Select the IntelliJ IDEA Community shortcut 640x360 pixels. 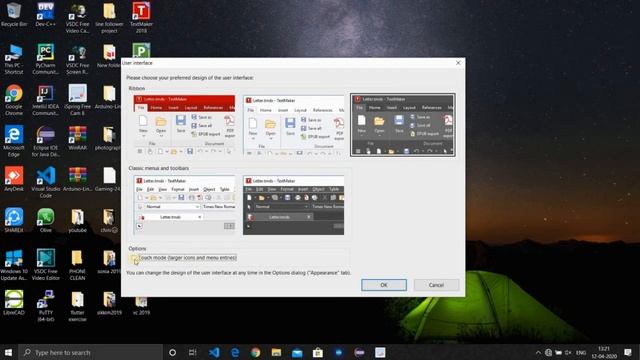click(x=45, y=100)
